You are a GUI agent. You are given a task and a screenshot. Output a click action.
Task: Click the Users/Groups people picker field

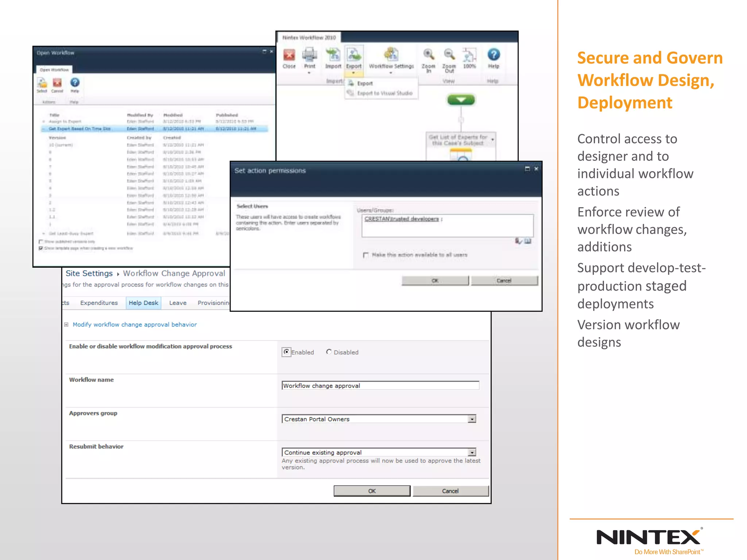click(448, 226)
